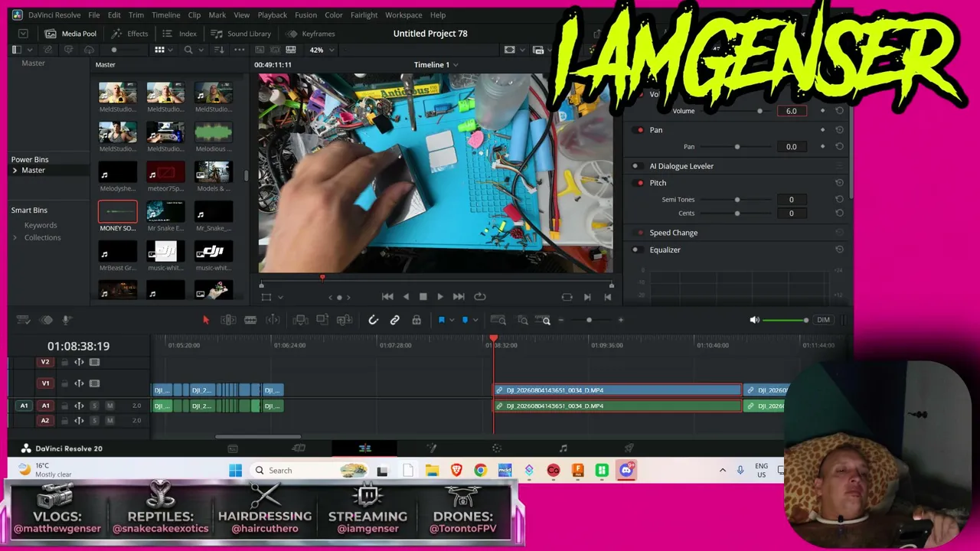Click the Windows taskbar Search box
The height and width of the screenshot is (551, 980).
coord(309,470)
